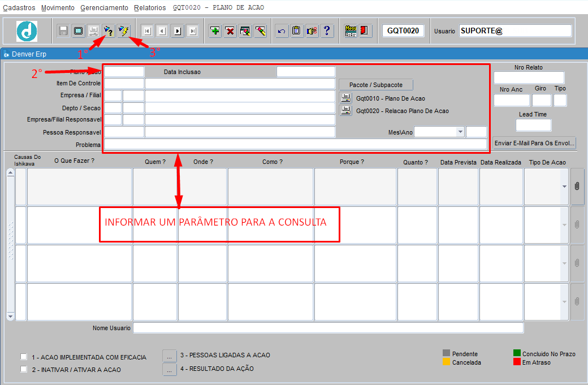
Task: Click the gray Pendente legend swatch
Action: 446,353
